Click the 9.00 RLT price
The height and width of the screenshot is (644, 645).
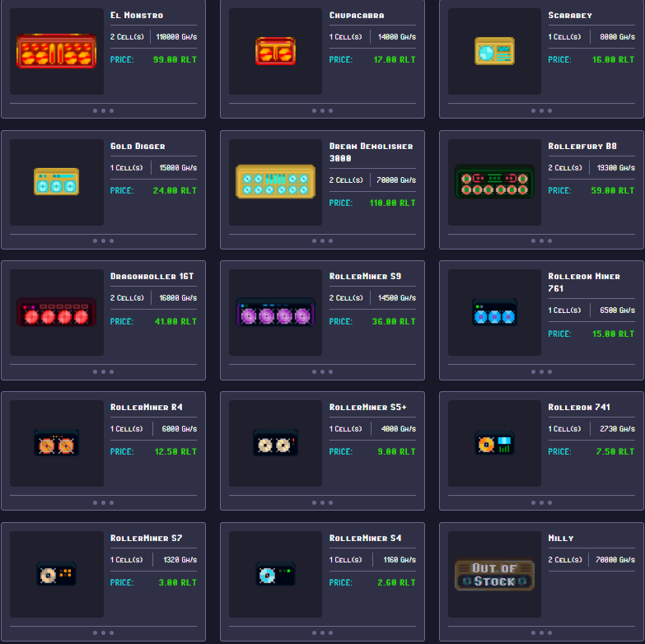tap(396, 451)
